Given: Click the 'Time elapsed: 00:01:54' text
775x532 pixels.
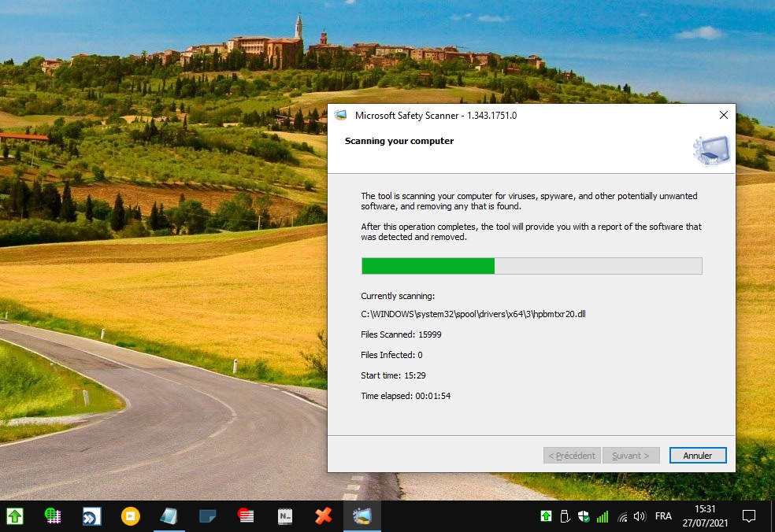Looking at the screenshot, I should pos(406,396).
